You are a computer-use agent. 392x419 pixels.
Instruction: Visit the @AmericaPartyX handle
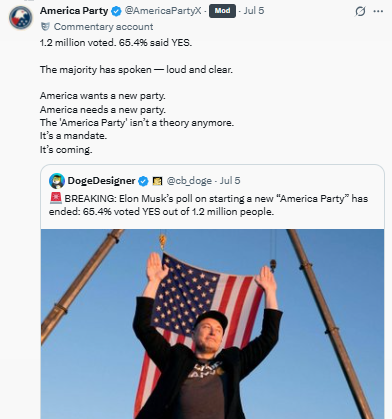(163, 11)
